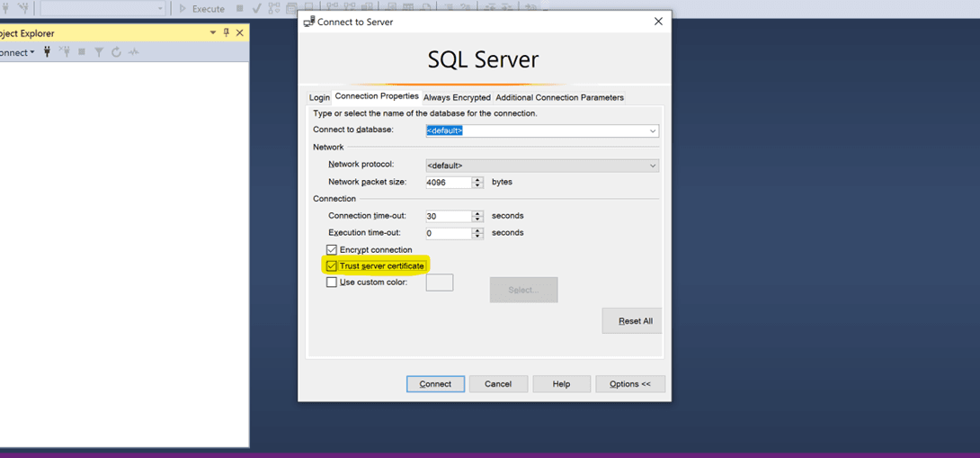Screen dimensions: 980x458
Task: Open the Object Explorer window position menu arrow
Action: (x=212, y=33)
